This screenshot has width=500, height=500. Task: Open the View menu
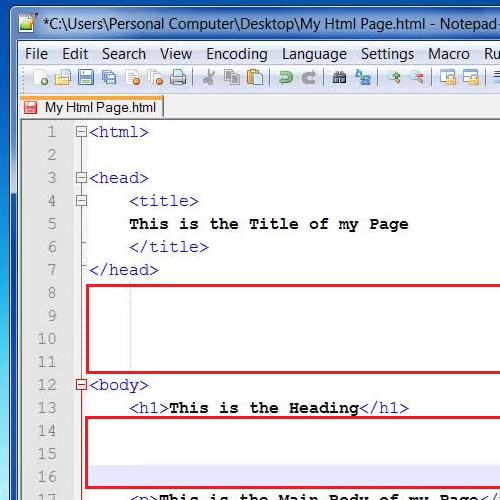pos(176,54)
